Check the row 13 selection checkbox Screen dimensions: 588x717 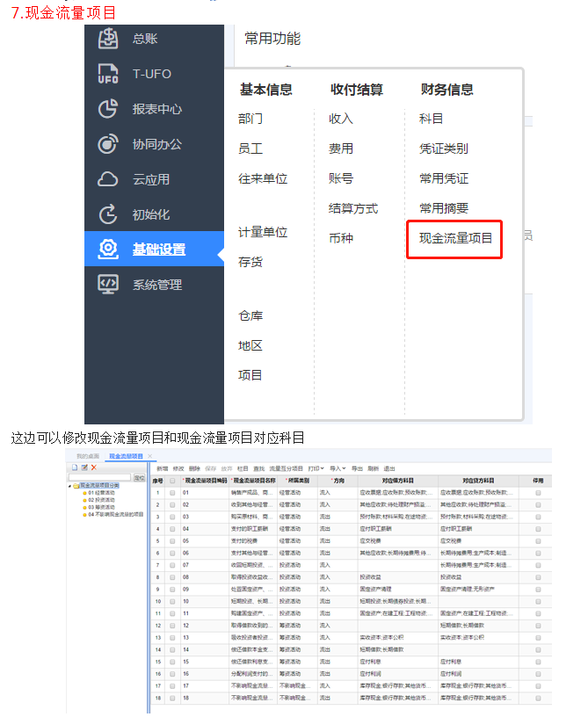point(172,638)
